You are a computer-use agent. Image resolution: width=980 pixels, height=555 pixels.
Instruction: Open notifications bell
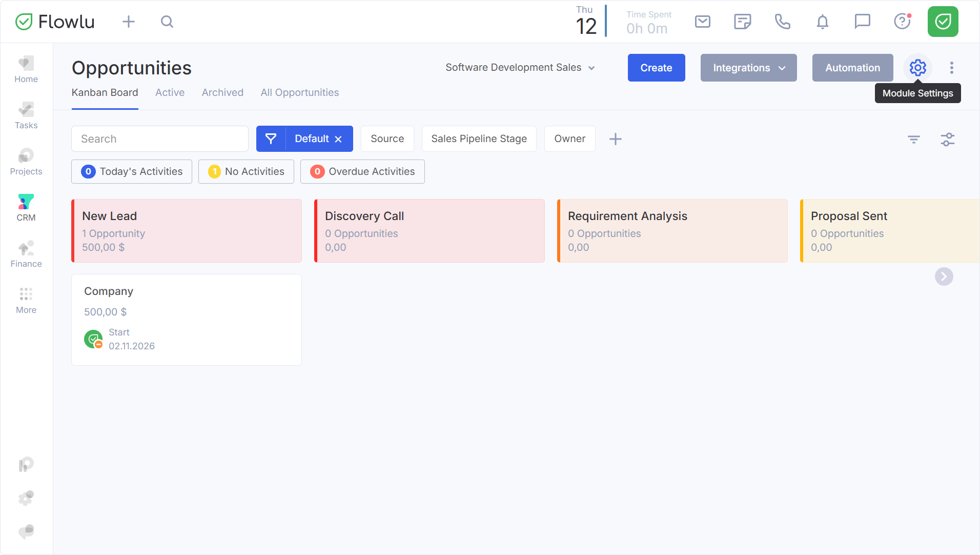coord(822,22)
